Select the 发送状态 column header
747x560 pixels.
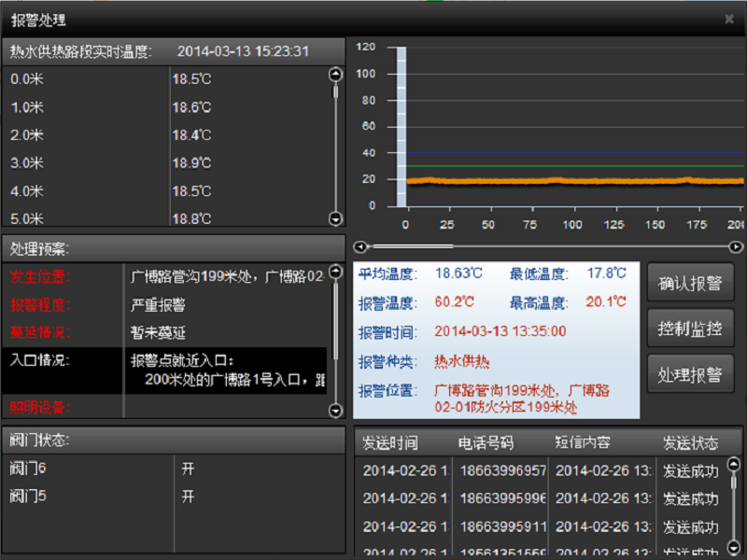pyautogui.click(x=691, y=442)
